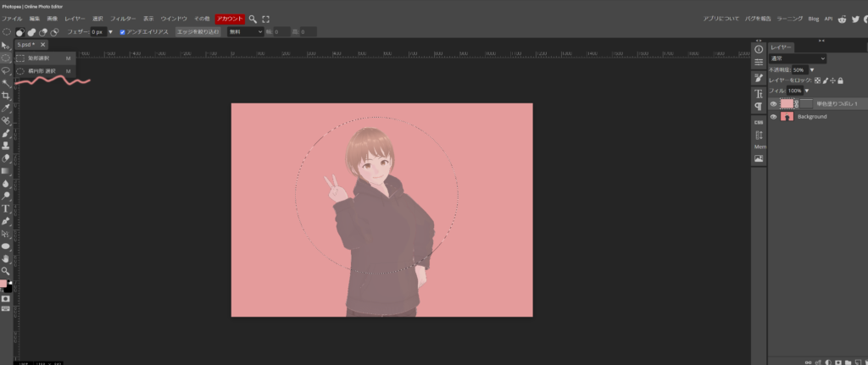The image size is (868, 365).
Task: Toggle the anti-alias checkbox
Action: coord(123,31)
